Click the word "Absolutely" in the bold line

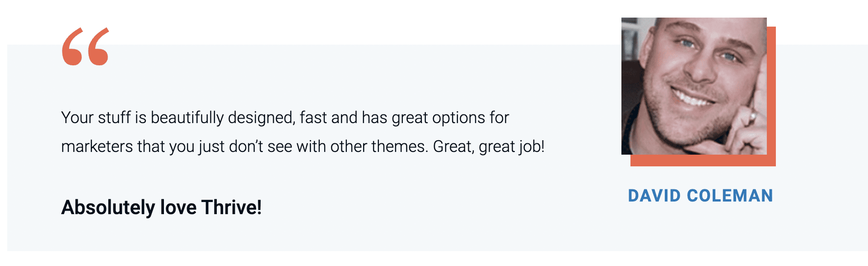[x=108, y=207]
